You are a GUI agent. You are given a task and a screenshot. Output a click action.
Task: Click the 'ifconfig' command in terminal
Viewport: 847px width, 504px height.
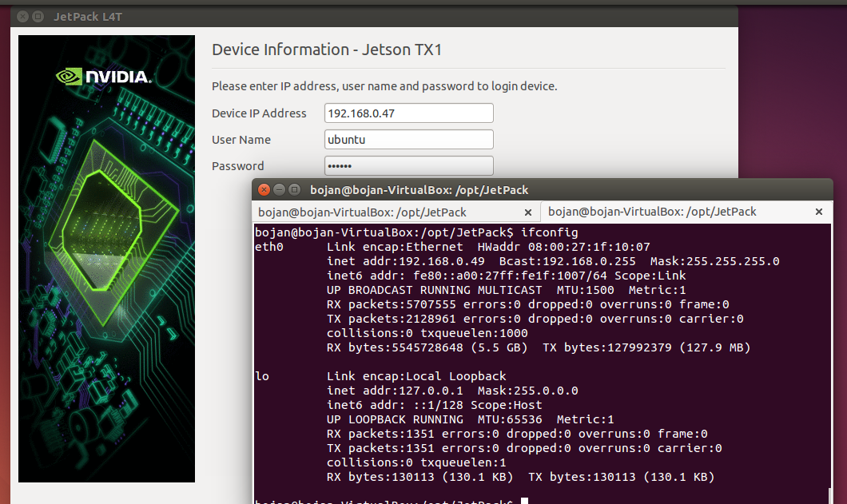pos(550,232)
